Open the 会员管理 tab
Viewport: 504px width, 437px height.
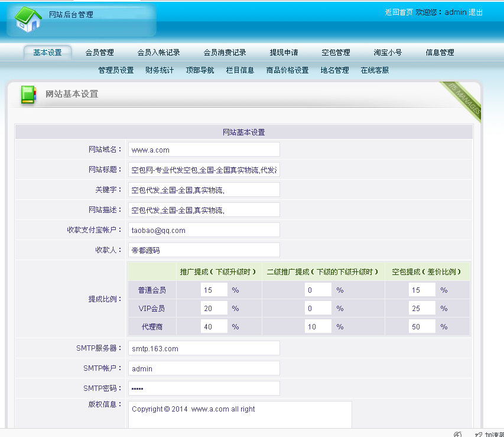(99, 53)
